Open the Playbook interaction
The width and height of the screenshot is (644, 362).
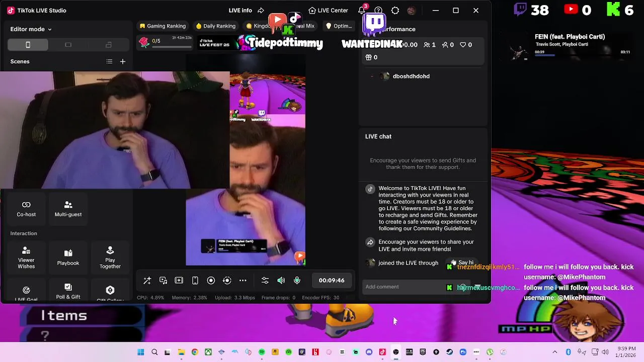[x=68, y=258]
